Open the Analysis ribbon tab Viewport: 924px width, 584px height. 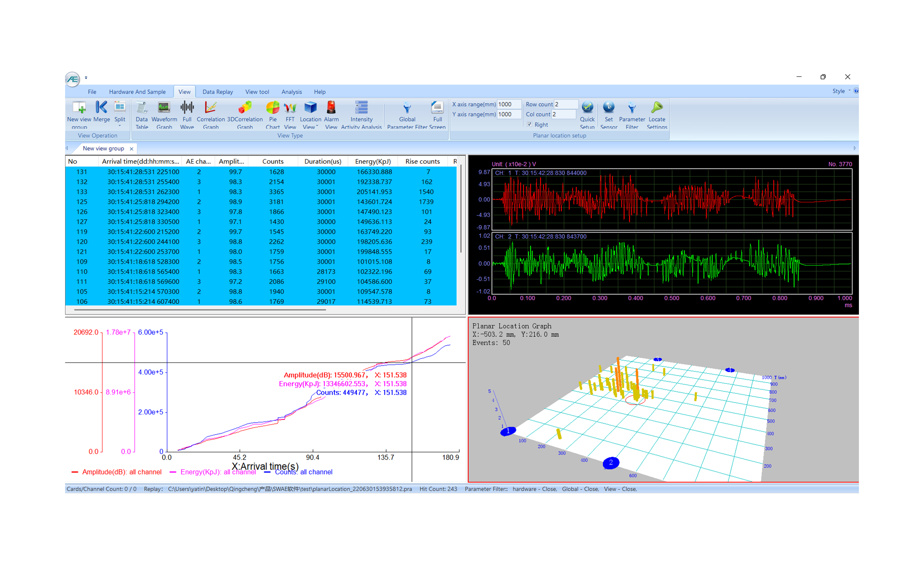point(291,92)
